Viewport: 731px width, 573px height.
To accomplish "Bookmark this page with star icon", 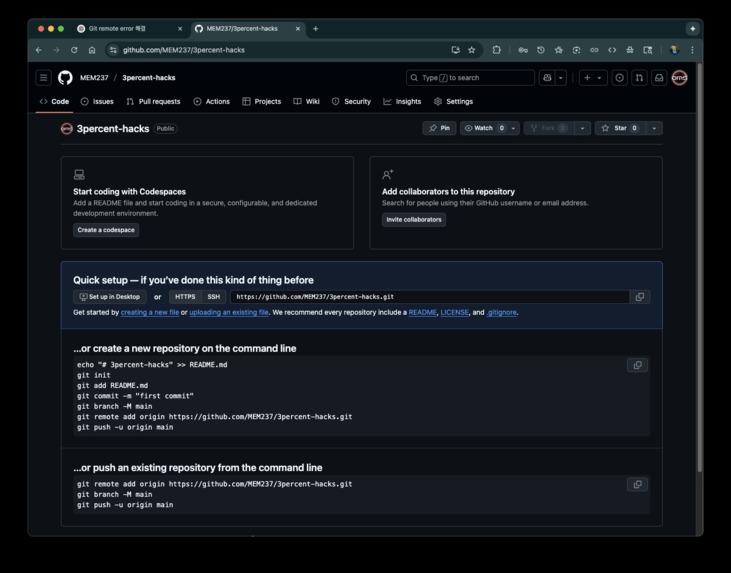I will pos(472,50).
